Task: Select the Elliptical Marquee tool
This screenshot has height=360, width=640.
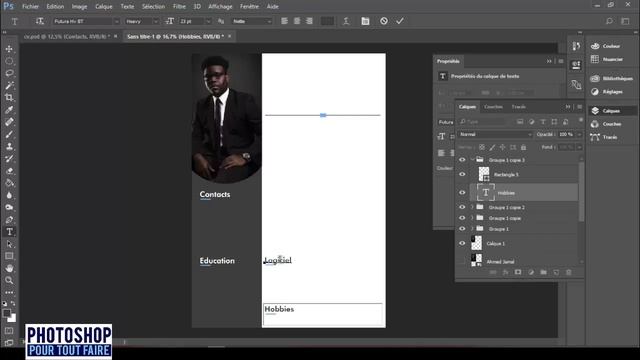Action: coord(9,61)
